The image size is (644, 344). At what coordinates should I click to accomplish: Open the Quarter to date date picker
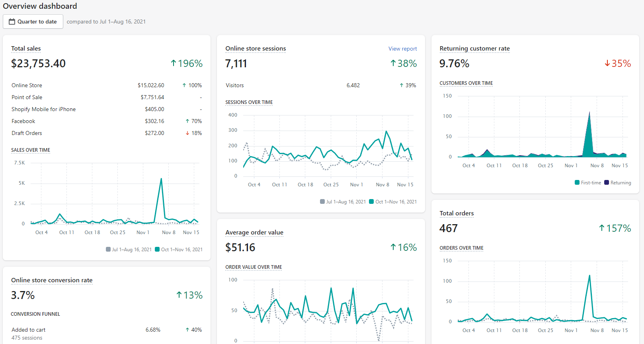pyautogui.click(x=33, y=21)
